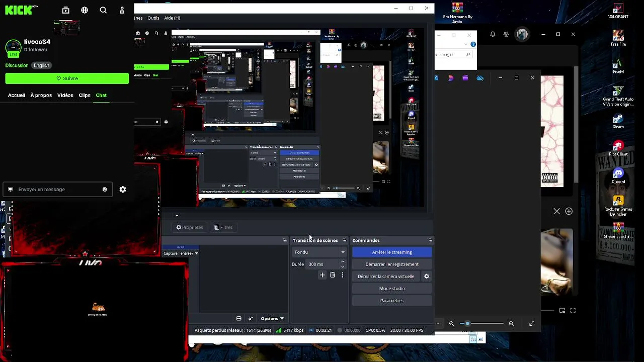Open Kick search magnifier icon
This screenshot has height=362, width=644.
coord(103,10)
